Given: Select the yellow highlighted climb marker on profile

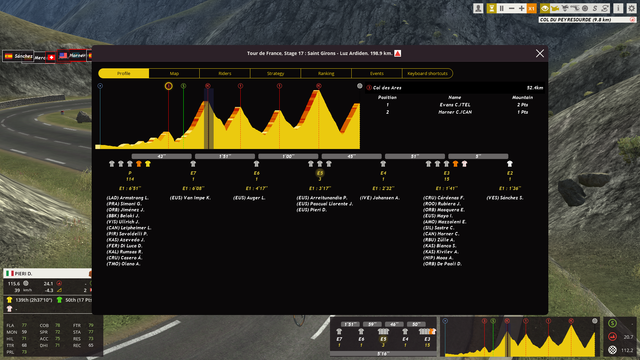Looking at the screenshot, I should tap(169, 86).
